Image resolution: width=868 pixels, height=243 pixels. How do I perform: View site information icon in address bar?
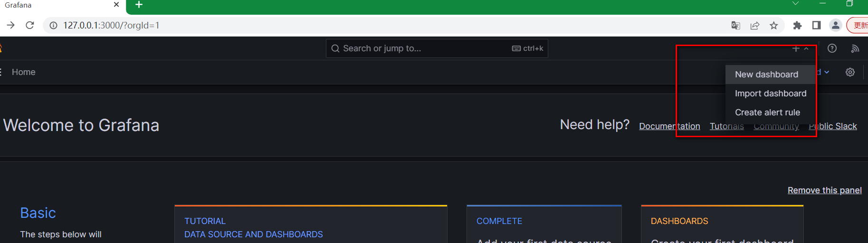click(54, 25)
